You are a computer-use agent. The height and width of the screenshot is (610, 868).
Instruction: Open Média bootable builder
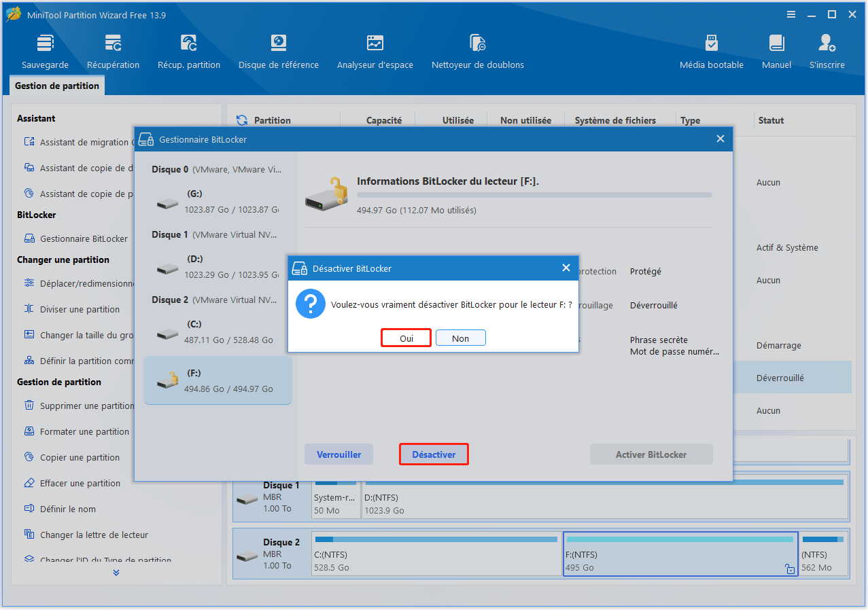coord(712,52)
